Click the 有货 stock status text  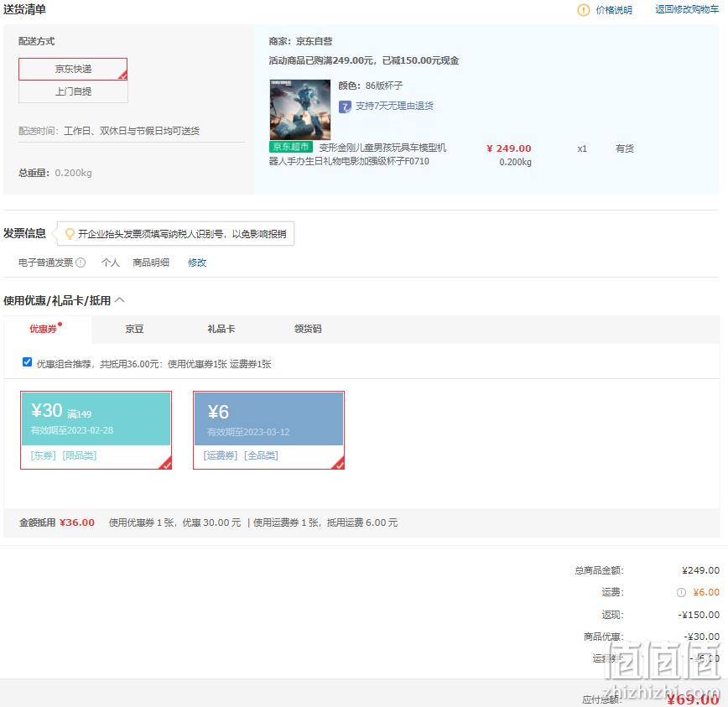tap(625, 148)
